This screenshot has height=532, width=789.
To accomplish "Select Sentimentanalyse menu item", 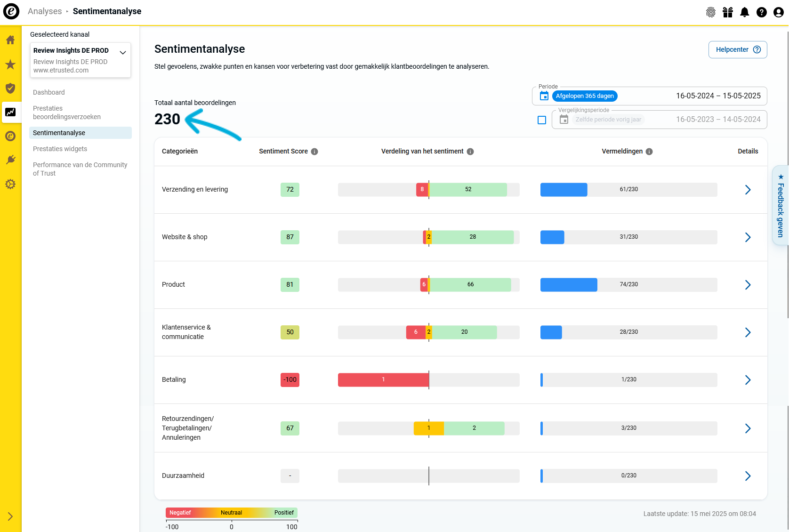I will pyautogui.click(x=81, y=133).
